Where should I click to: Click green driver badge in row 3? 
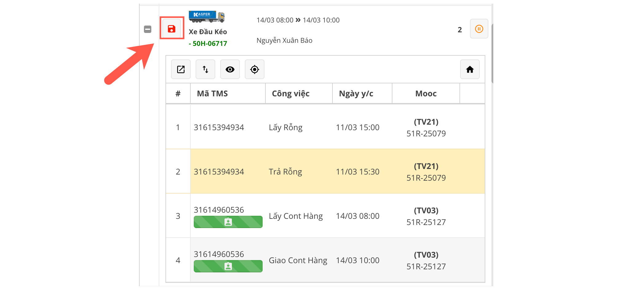(228, 222)
